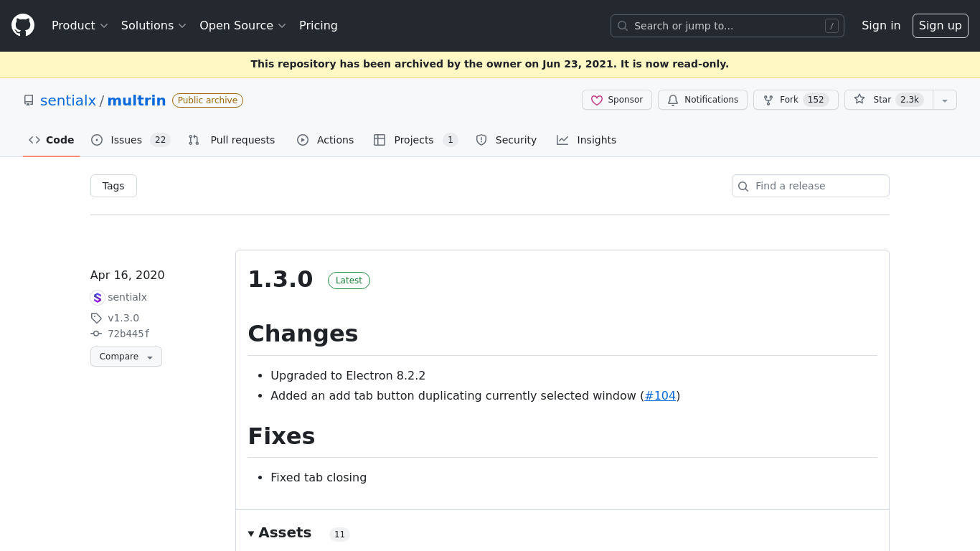Click the star icon to star the repository

coord(859,99)
